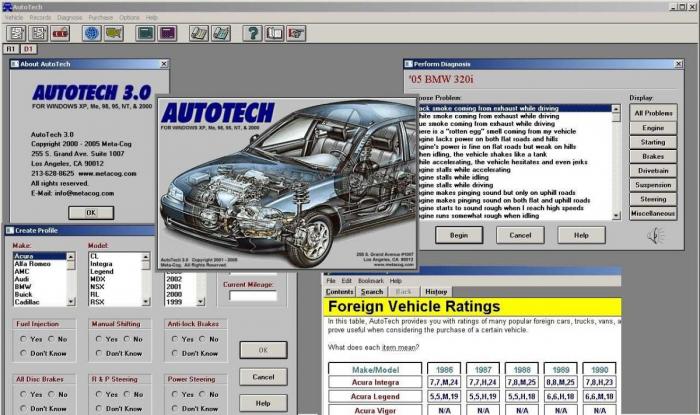
Task: Select 'Engine stalls while idling' problem
Action: [513, 177]
